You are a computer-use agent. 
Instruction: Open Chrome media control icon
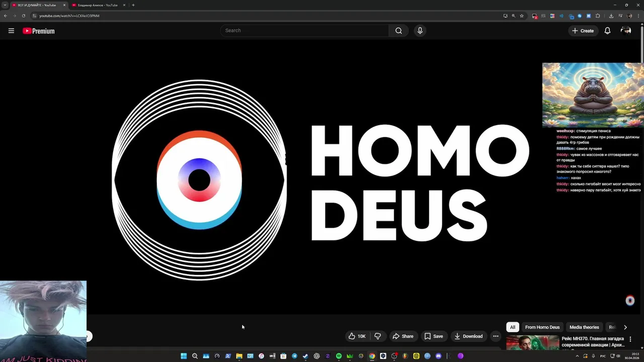(x=620, y=16)
